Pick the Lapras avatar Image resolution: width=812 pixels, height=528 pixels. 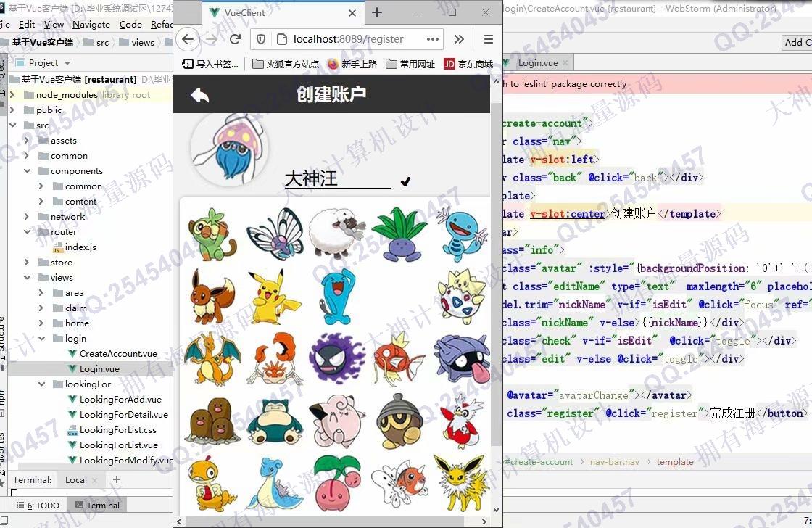275,483
